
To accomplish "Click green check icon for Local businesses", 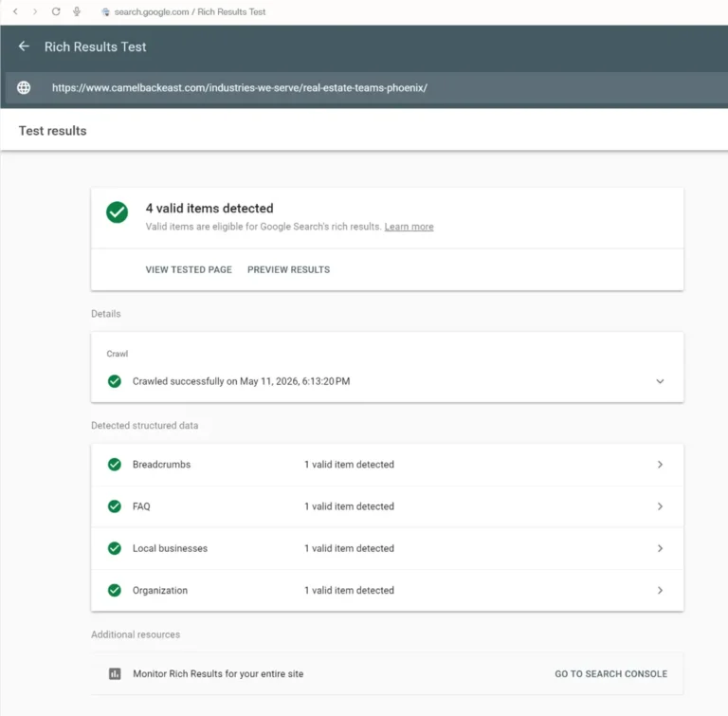I will click(115, 548).
